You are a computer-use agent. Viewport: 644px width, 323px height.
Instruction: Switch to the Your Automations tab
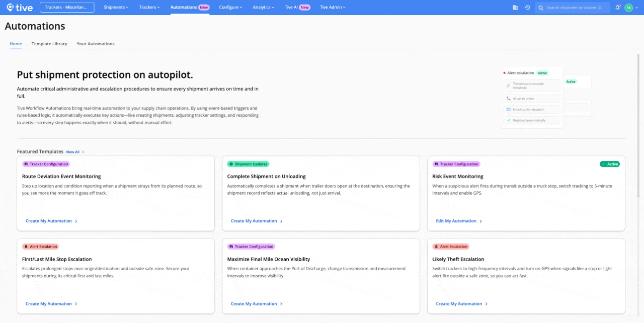coord(96,44)
